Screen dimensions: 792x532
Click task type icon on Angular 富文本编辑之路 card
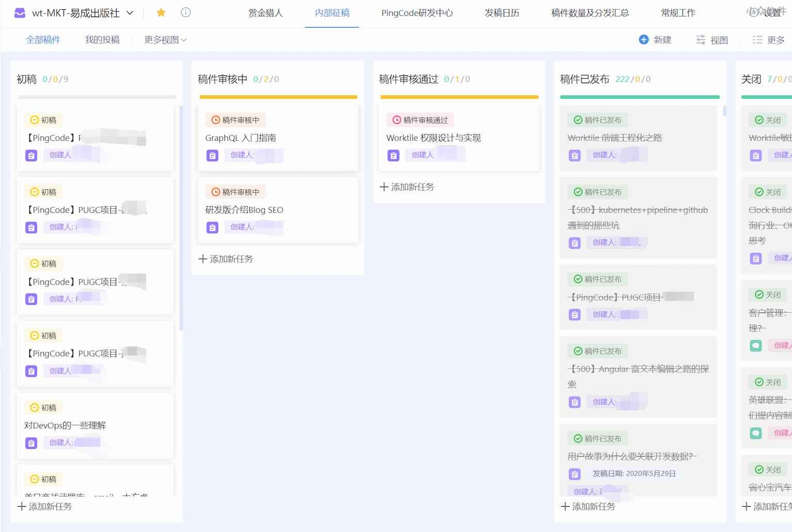[x=574, y=402]
